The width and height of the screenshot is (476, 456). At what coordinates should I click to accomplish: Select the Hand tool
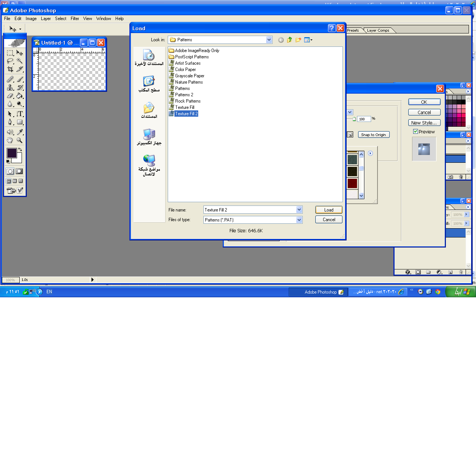[10, 140]
